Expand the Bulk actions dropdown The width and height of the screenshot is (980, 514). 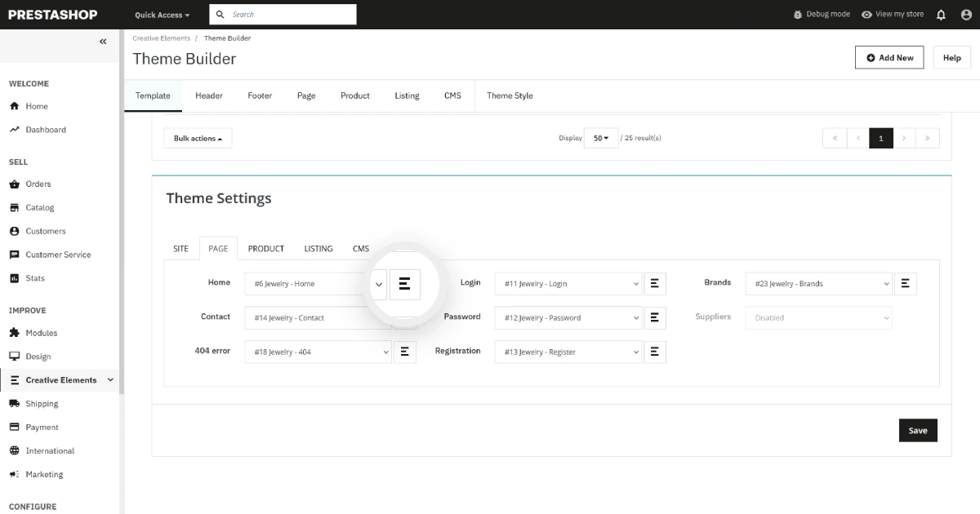198,139
